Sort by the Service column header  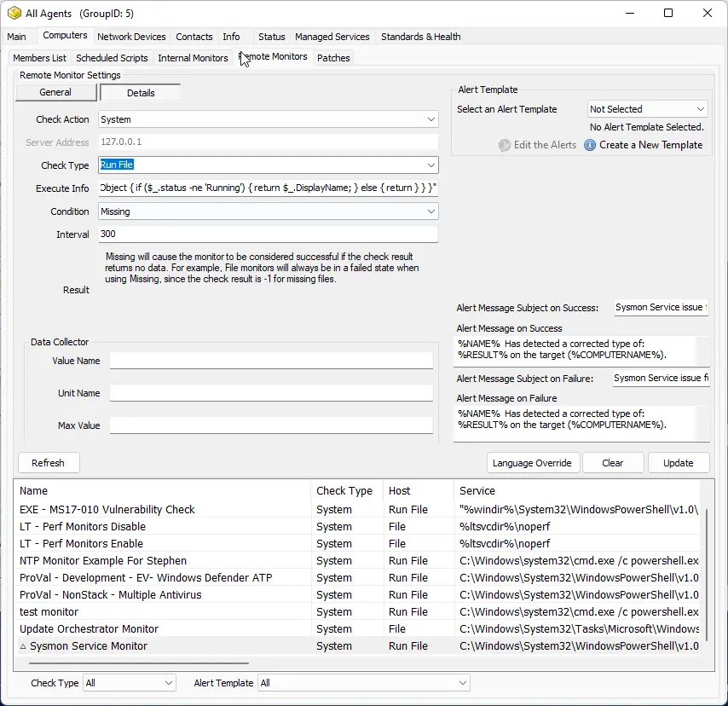[576, 490]
